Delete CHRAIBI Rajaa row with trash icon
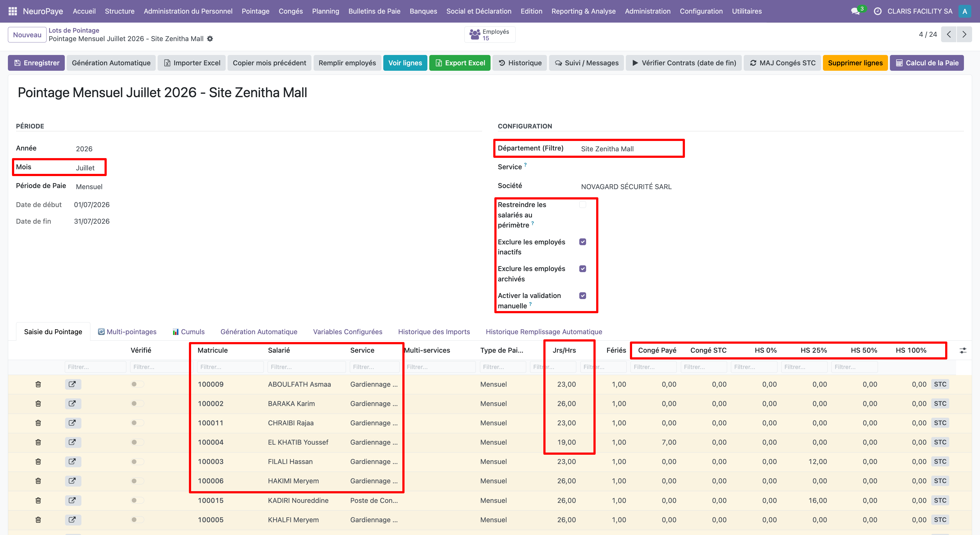Screen dimensions: 980x535 point(38,423)
